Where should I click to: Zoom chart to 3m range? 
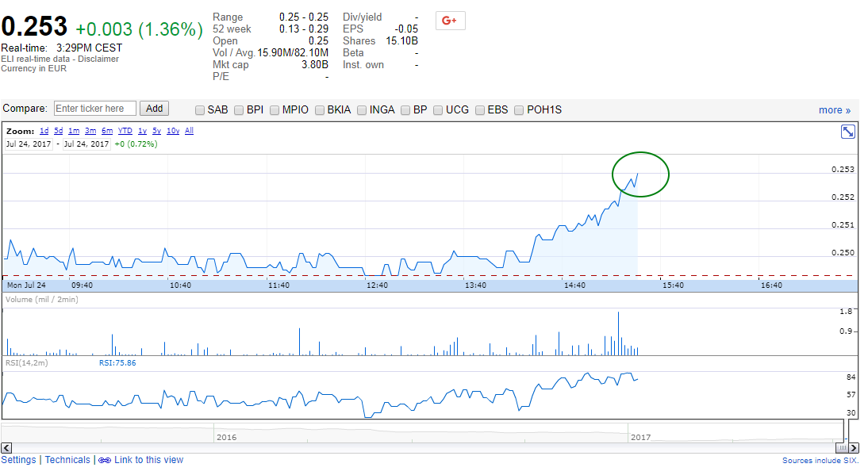tap(90, 131)
